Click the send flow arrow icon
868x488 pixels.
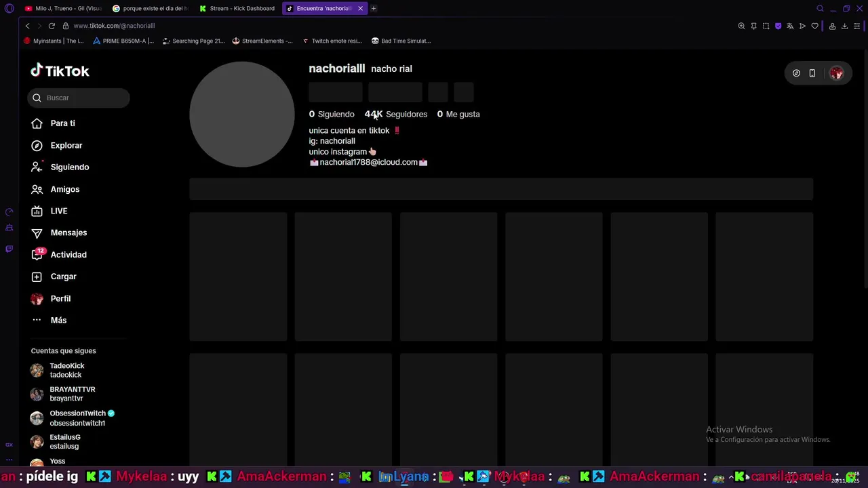click(802, 26)
